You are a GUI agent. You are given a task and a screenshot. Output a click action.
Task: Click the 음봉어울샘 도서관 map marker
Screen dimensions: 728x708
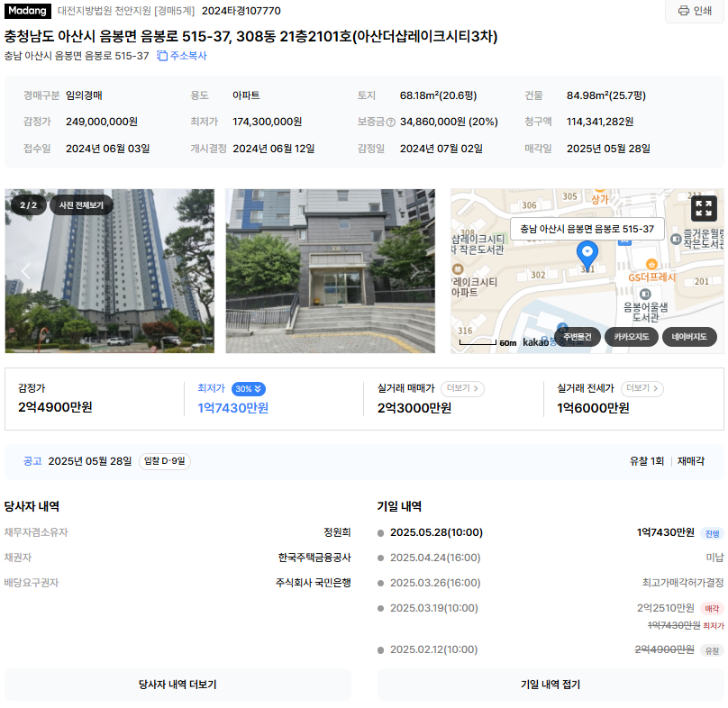coord(645,295)
